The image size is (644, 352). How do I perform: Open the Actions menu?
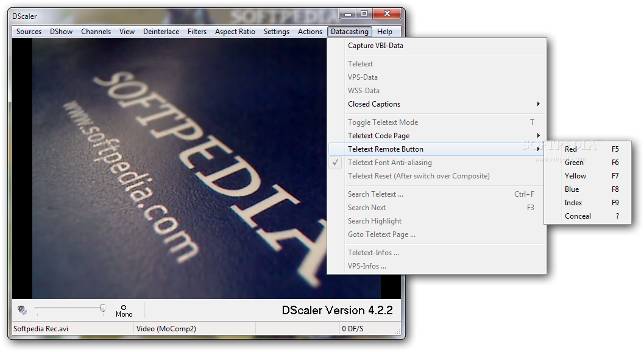pyautogui.click(x=310, y=32)
